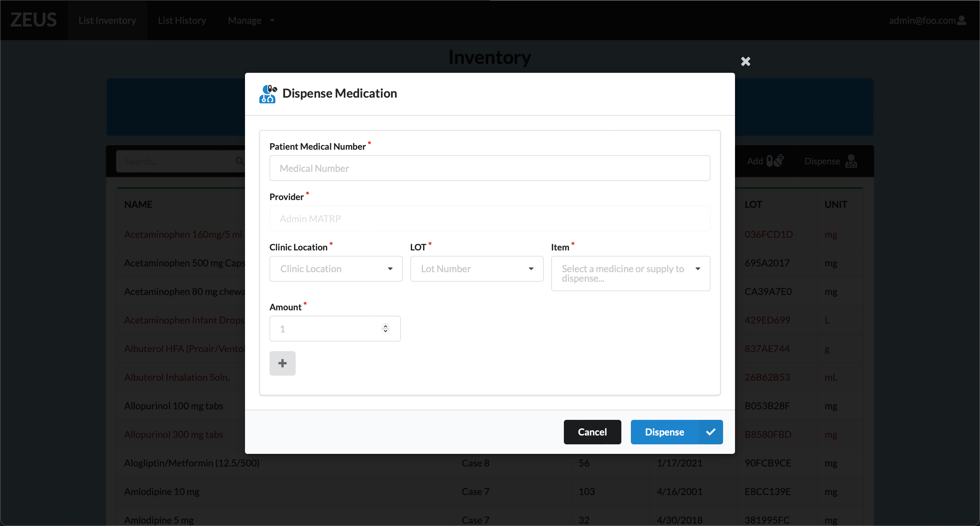Open the Manage menu caret

click(272, 20)
